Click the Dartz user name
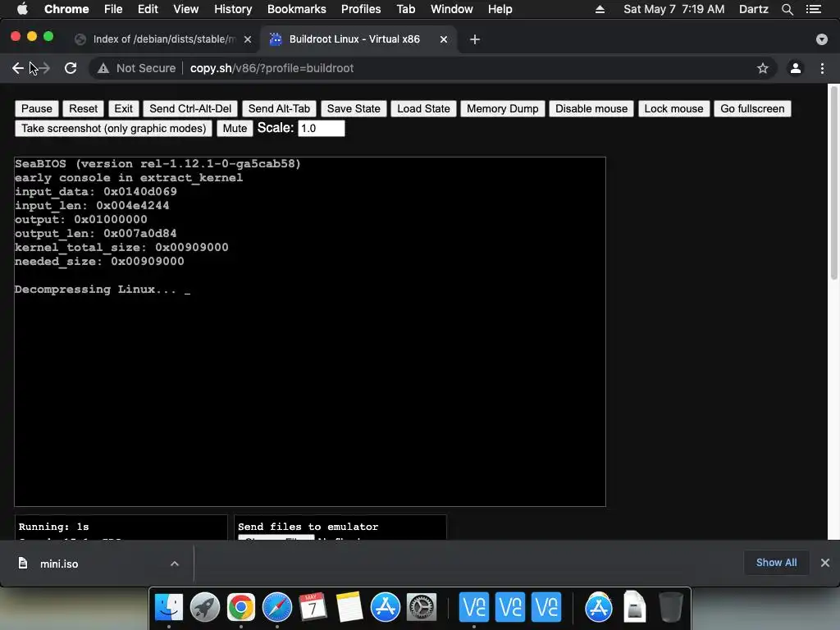Image resolution: width=840 pixels, height=630 pixels. click(x=753, y=9)
